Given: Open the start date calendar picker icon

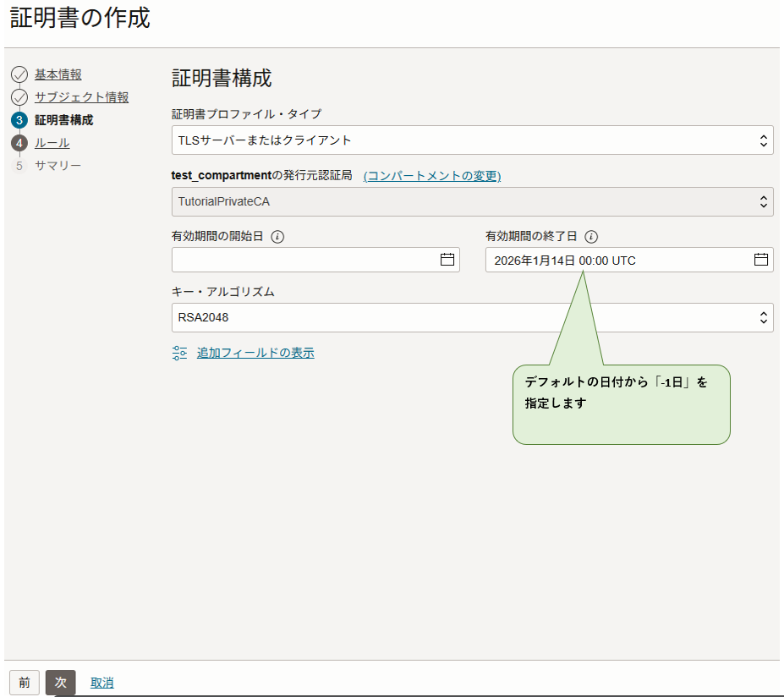Looking at the screenshot, I should [x=447, y=260].
